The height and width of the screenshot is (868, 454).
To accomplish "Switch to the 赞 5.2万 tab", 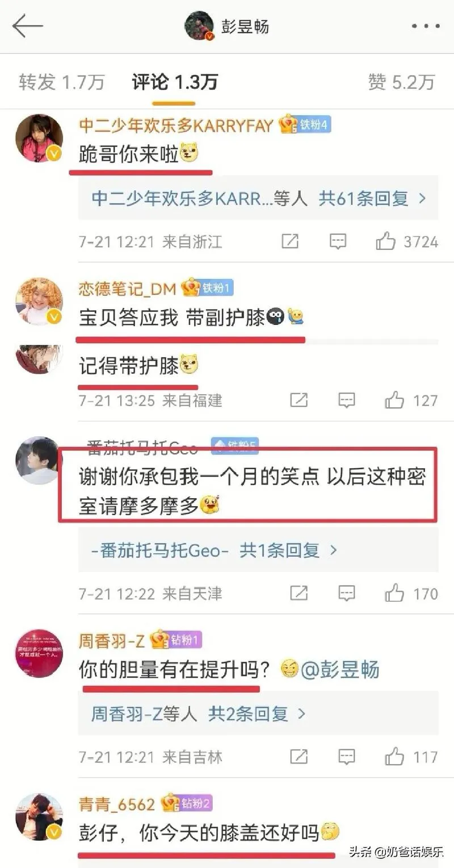I will coord(401,82).
